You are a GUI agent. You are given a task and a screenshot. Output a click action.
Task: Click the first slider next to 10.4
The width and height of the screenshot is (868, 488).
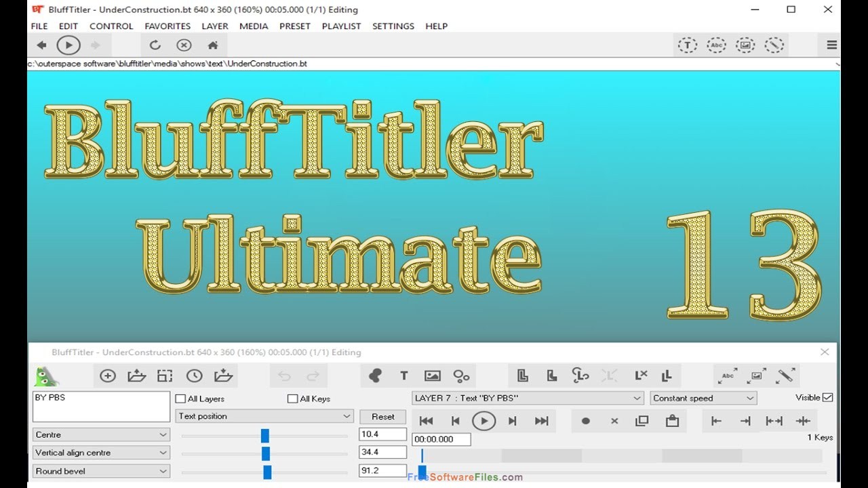(x=264, y=435)
